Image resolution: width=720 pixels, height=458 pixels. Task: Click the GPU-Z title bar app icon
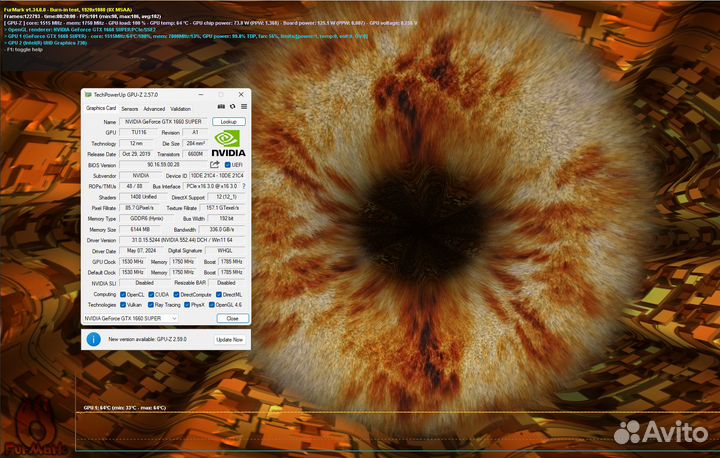(x=88, y=93)
